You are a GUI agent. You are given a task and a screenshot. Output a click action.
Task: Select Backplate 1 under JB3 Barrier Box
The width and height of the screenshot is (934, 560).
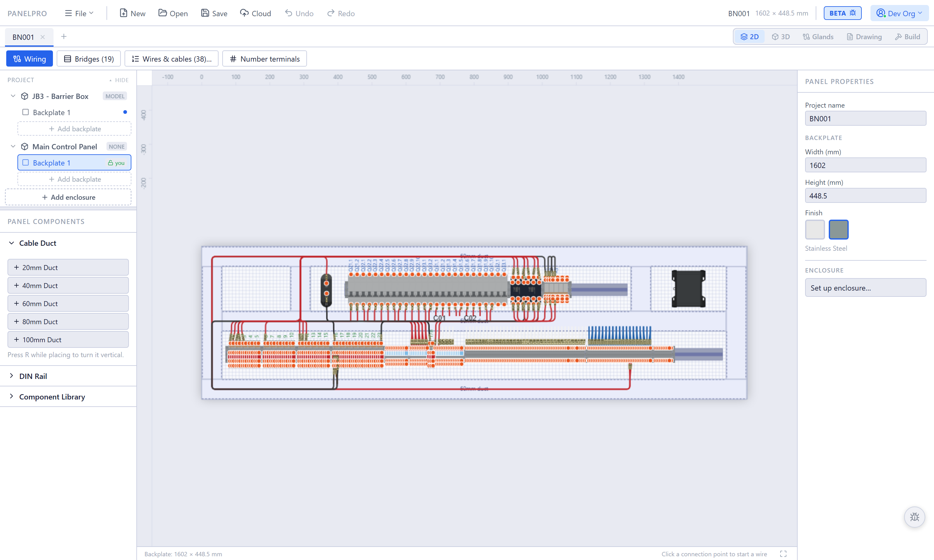click(x=74, y=112)
